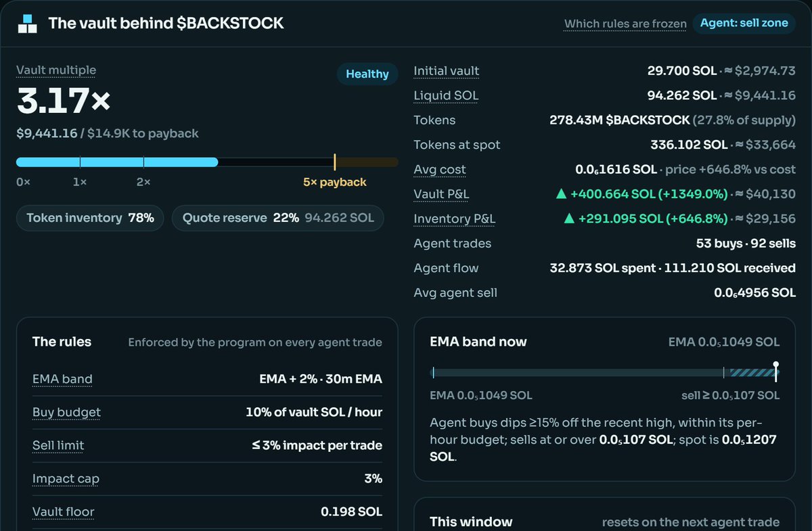Click the Vault multiple underlined label
Viewport: 812px width, 531px height.
click(56, 70)
